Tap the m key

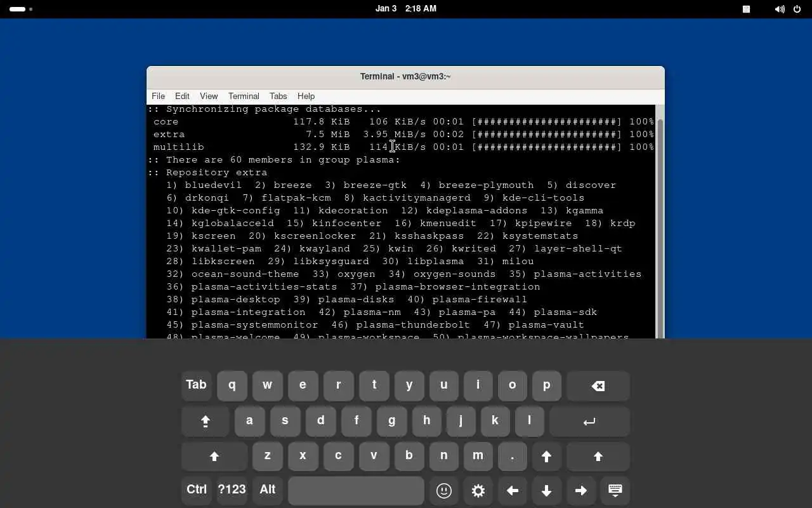[x=478, y=457]
